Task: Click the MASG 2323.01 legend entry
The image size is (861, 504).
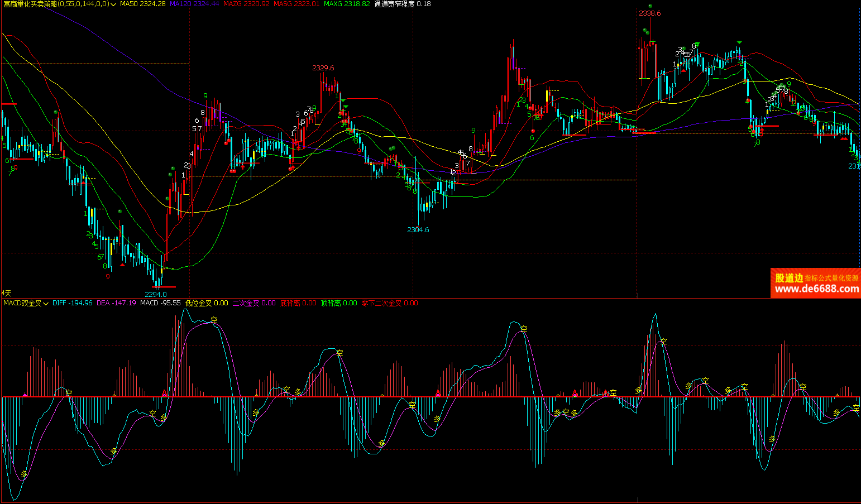Action: 296,4
